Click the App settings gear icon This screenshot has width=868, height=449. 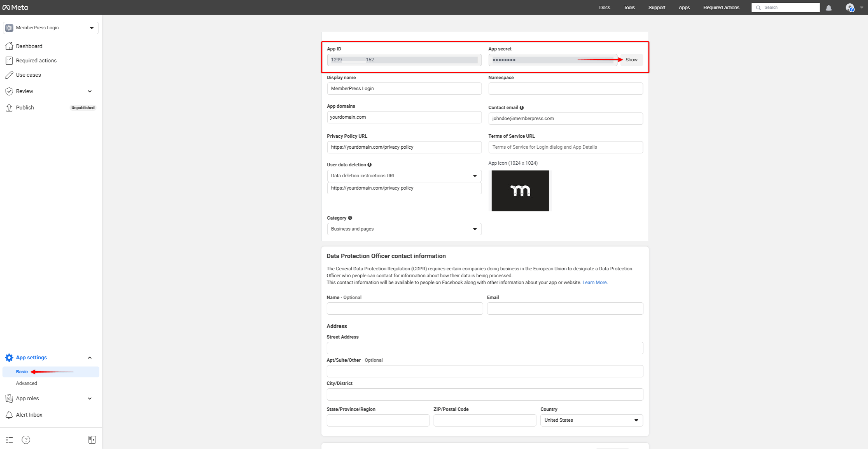9,357
